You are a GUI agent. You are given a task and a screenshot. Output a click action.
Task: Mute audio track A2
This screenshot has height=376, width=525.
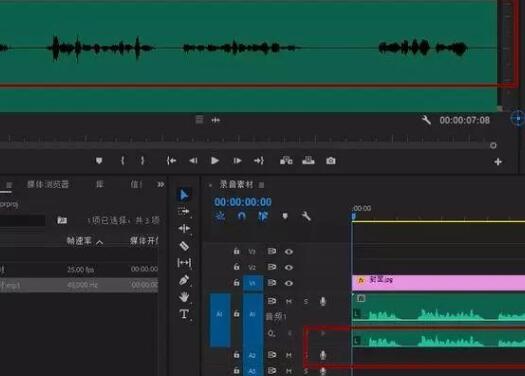pyautogui.click(x=289, y=355)
